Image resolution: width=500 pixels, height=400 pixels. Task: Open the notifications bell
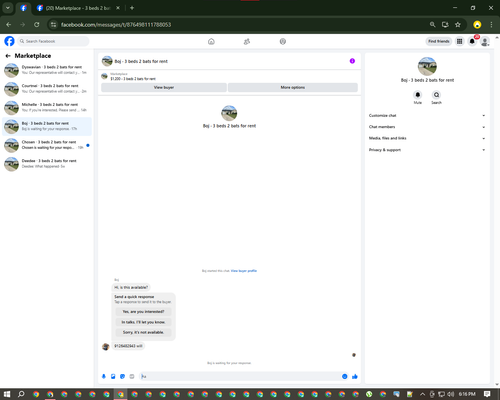point(472,41)
